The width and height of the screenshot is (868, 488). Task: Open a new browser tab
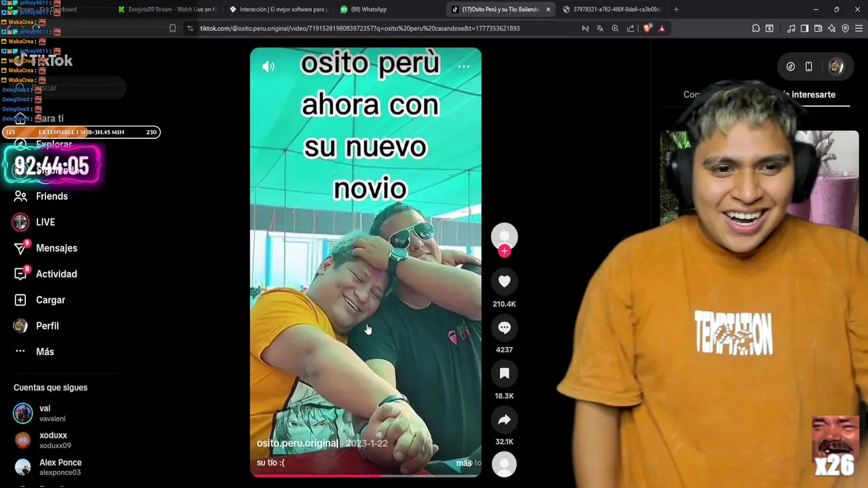click(676, 9)
